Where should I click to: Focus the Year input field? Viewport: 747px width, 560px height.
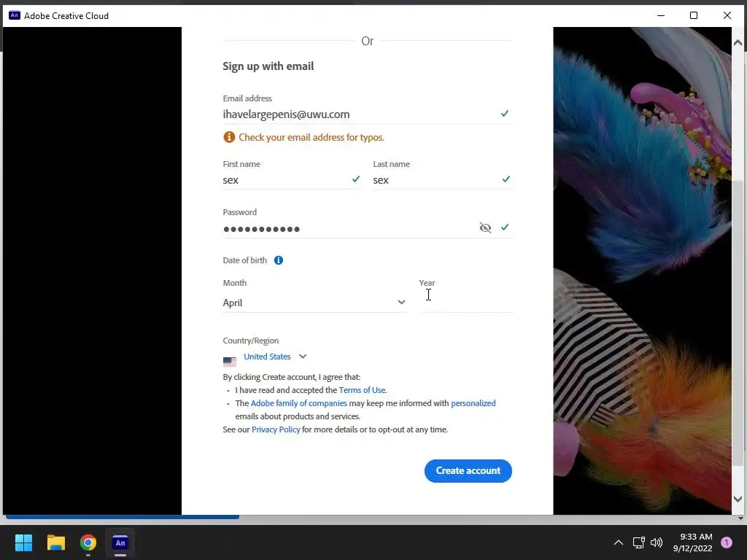465,303
